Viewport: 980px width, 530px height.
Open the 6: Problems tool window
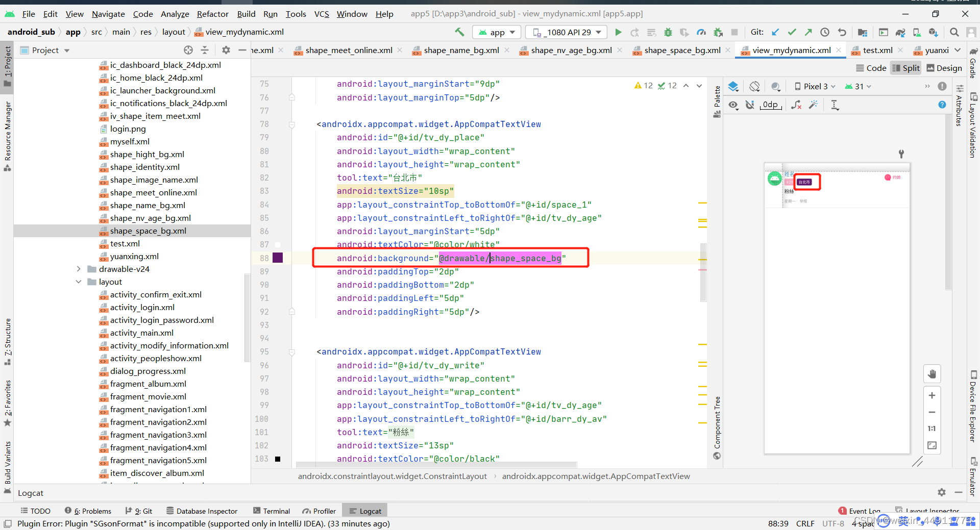[88, 511]
